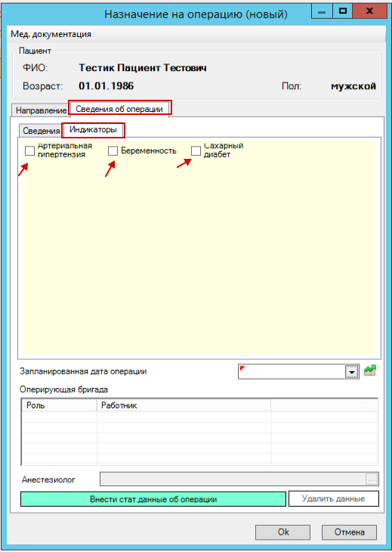Enable the Артериальная гипертензия checkbox
This screenshot has width=392, height=552.
tap(30, 150)
